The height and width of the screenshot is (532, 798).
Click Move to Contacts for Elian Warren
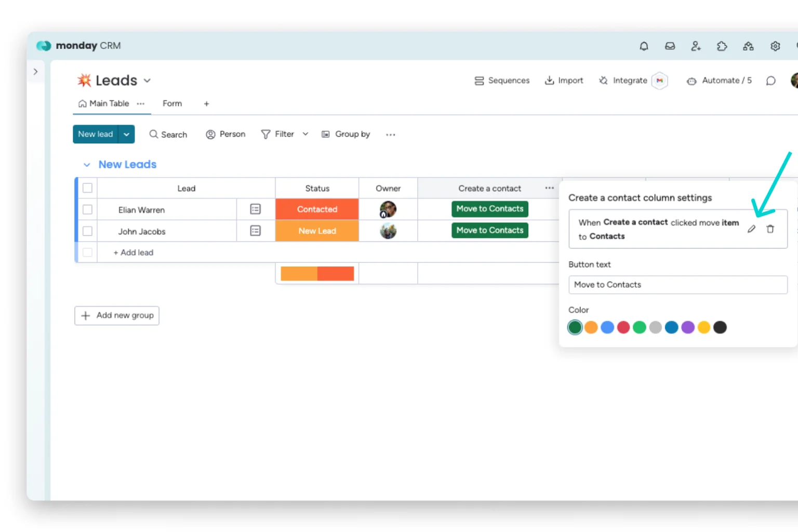pos(490,209)
